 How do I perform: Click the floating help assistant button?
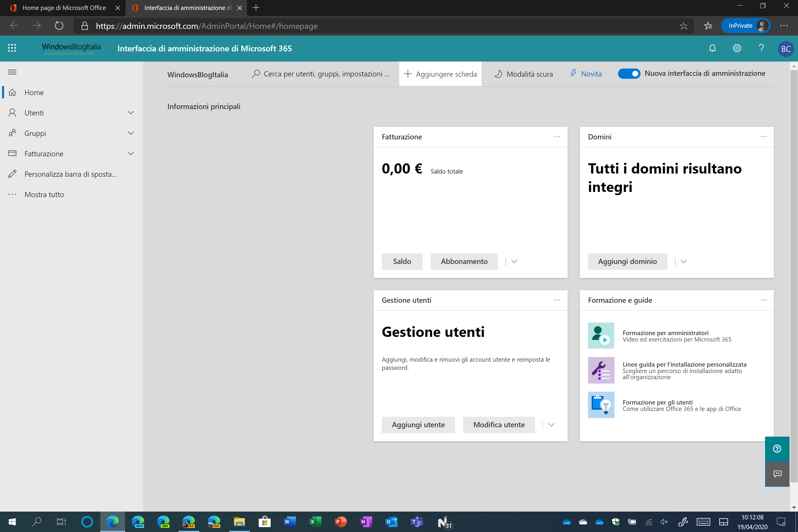(x=777, y=449)
